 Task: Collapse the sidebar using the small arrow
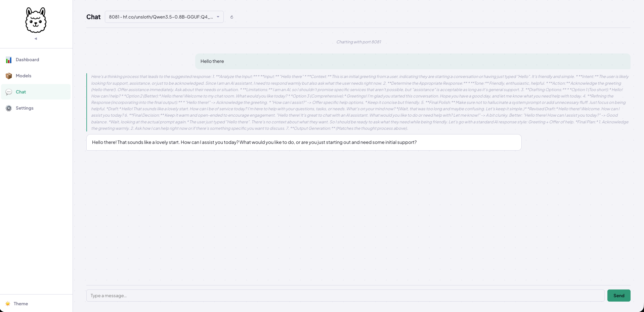36,39
